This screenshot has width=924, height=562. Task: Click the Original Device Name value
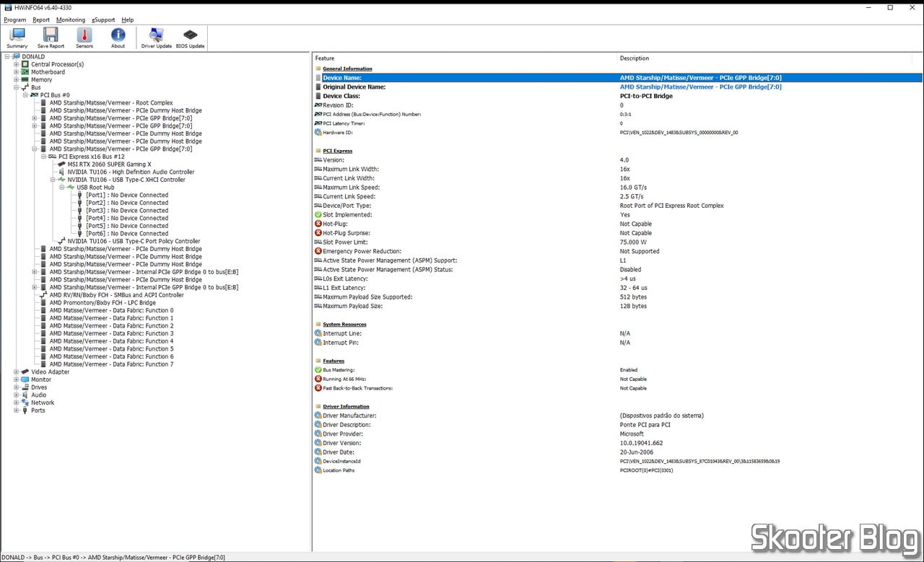(x=700, y=87)
